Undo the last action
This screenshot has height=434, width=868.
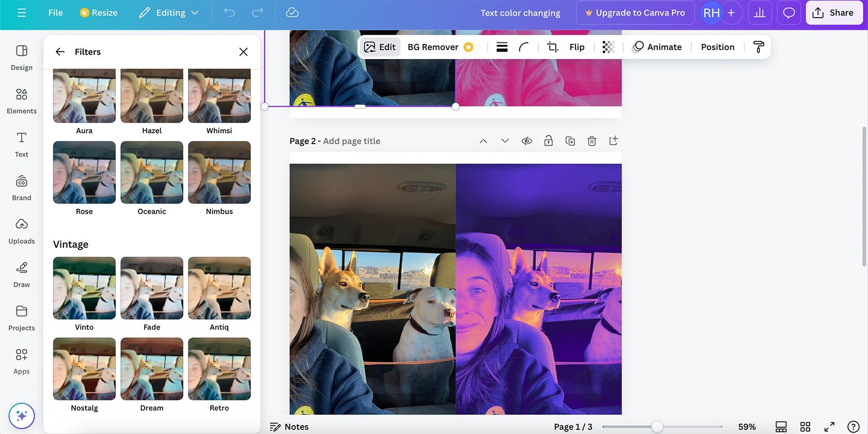pyautogui.click(x=229, y=13)
